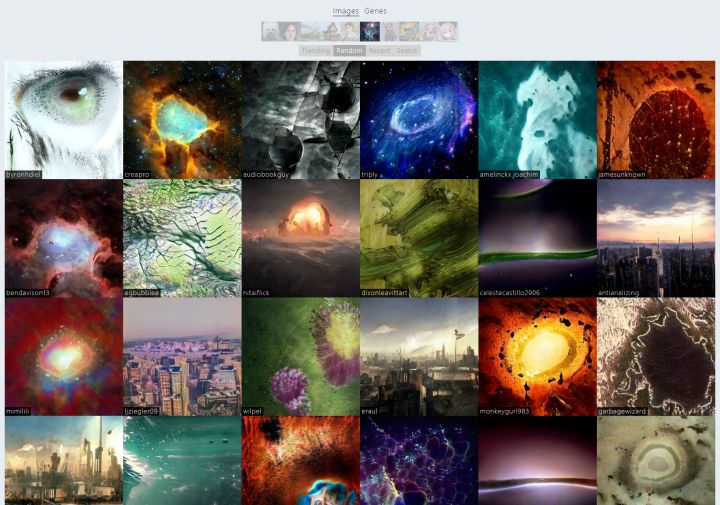Visit celestecastillo2906's profile link
This screenshot has width=720, height=505.
(x=510, y=293)
